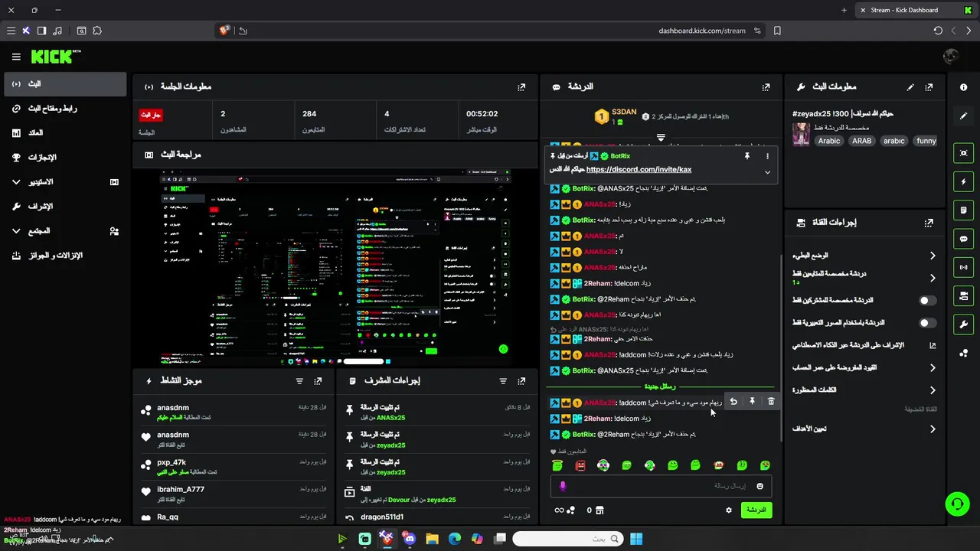Collapse the gifted subs leaderboard handle
Image resolution: width=980 pixels, height=551 pixels.
[x=661, y=138]
